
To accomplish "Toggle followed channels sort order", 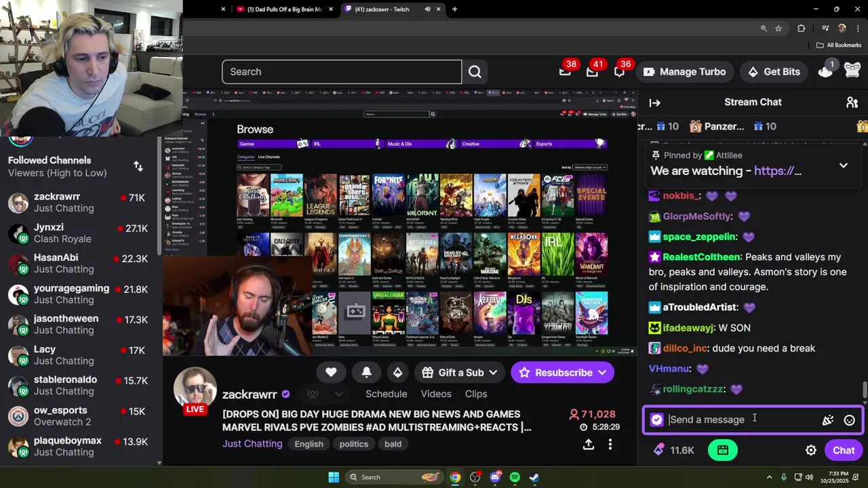I will [138, 167].
